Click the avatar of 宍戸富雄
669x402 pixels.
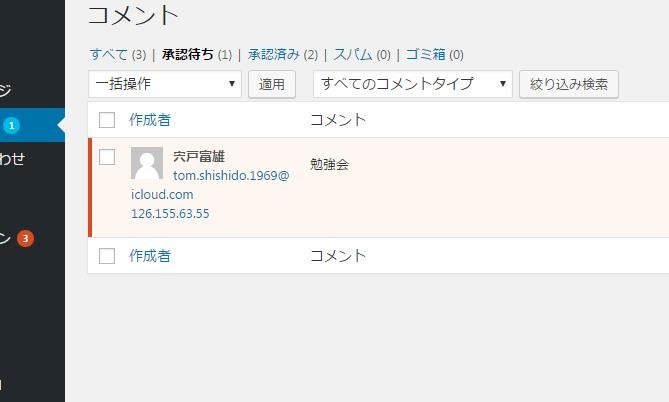point(147,163)
